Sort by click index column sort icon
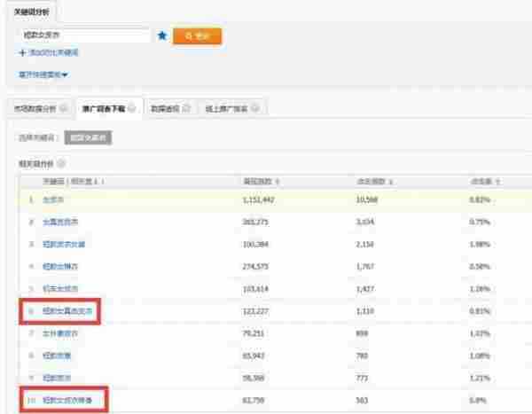This screenshot has width=532, height=414. (392, 182)
